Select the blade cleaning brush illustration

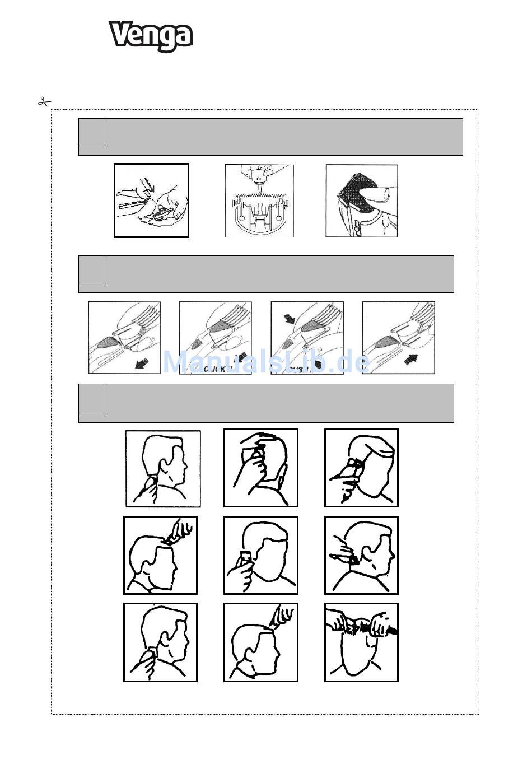click(151, 201)
